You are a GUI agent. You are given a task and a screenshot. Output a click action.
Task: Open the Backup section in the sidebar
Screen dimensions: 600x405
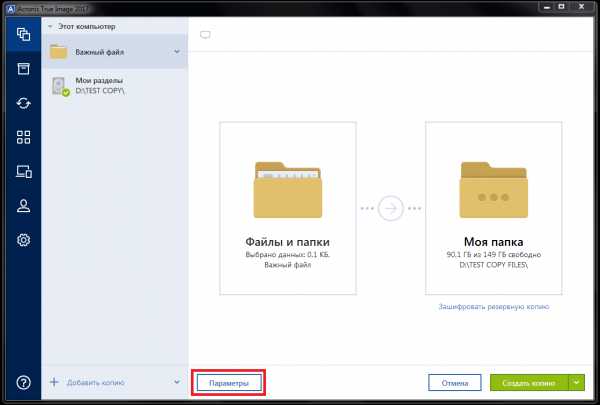click(x=21, y=33)
